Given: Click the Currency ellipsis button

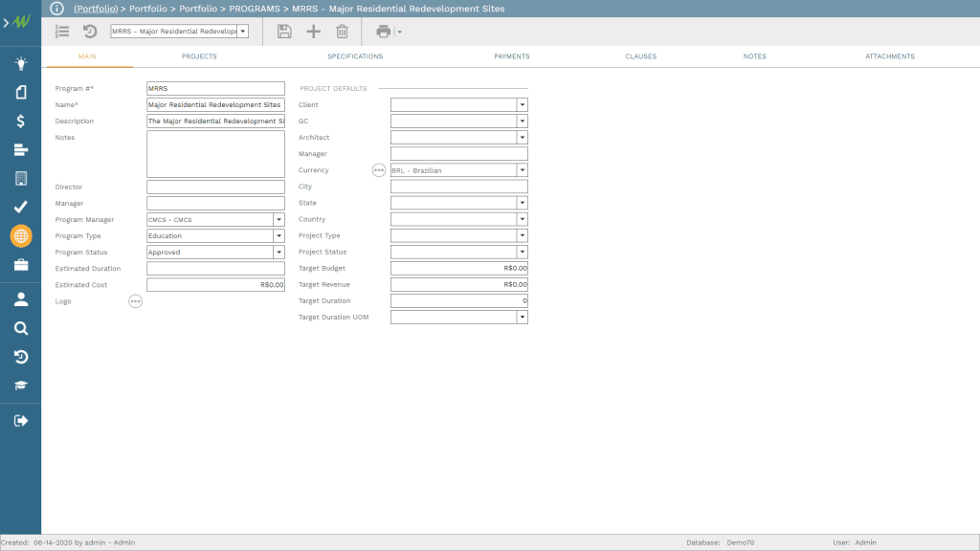Looking at the screenshot, I should tap(379, 170).
